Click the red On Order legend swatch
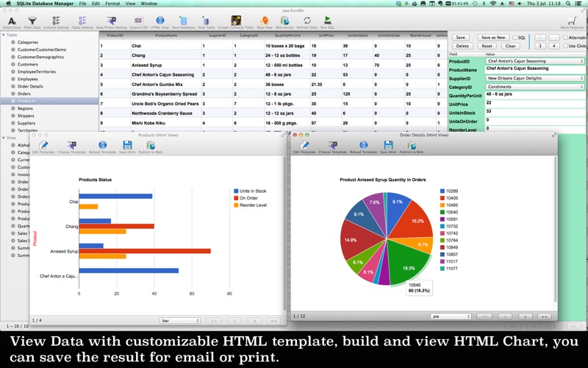Viewport: 588px width, 368px height. (x=236, y=198)
